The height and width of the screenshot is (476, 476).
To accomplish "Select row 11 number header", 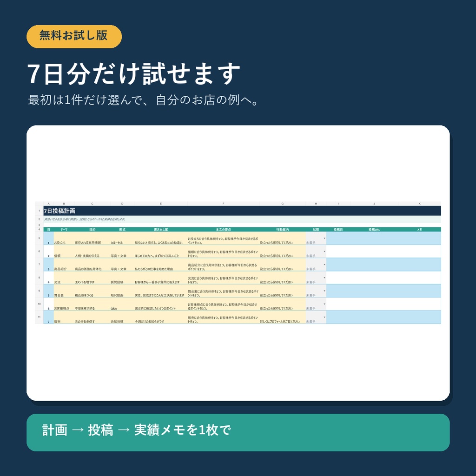I will coord(39,317).
